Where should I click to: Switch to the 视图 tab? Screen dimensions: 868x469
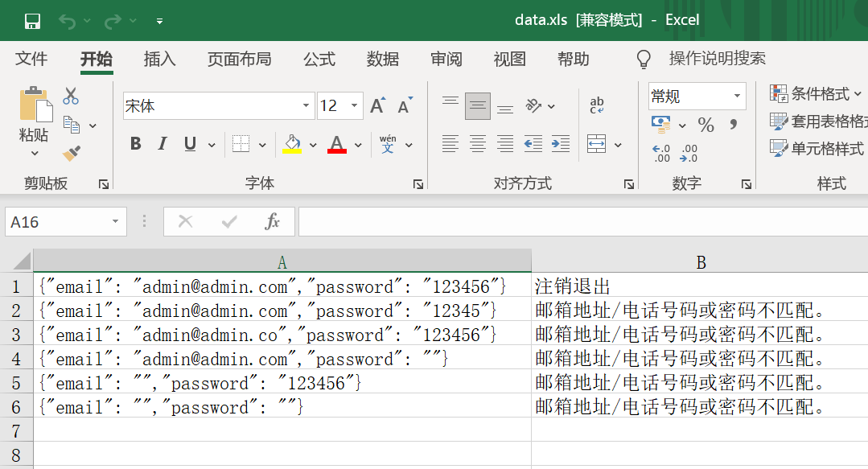pyautogui.click(x=509, y=59)
